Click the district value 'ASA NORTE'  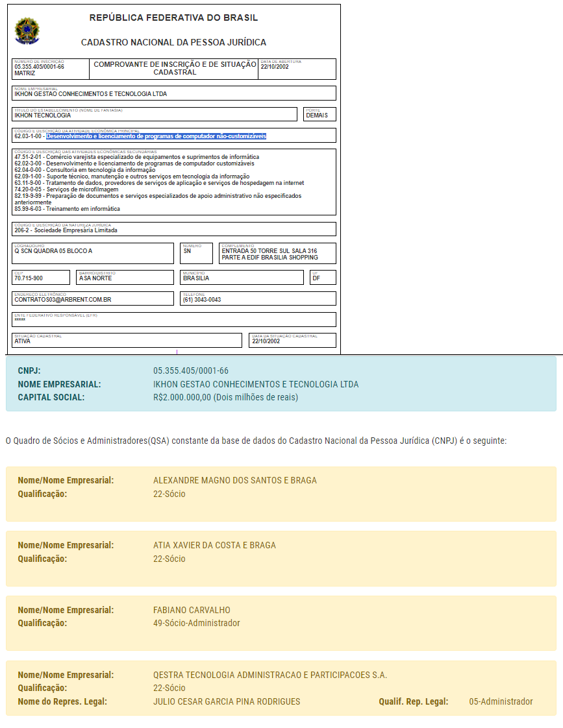point(95,278)
